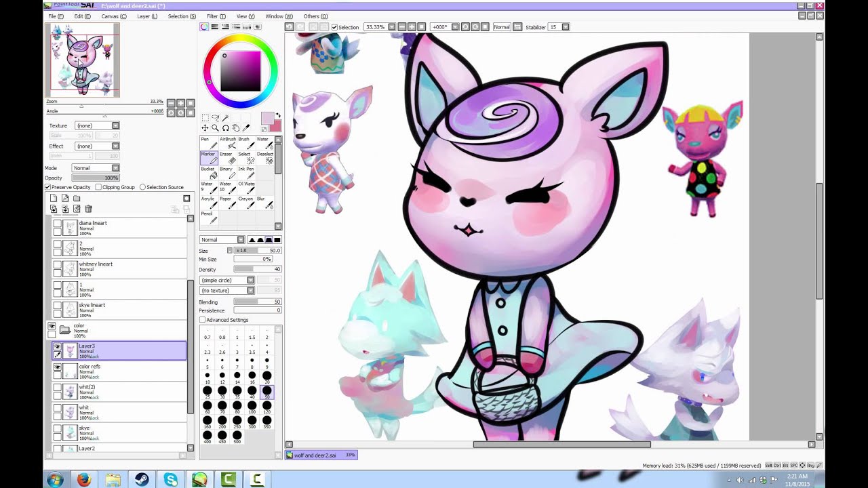Swap foreground and background colors

click(278, 116)
